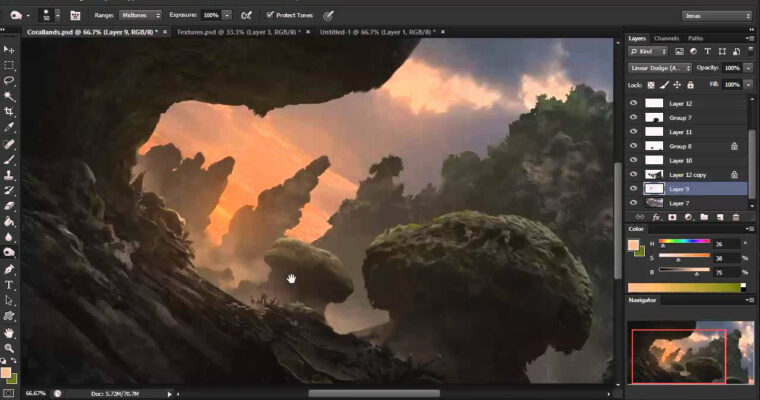Select the Paint Bucket tool

click(x=9, y=222)
